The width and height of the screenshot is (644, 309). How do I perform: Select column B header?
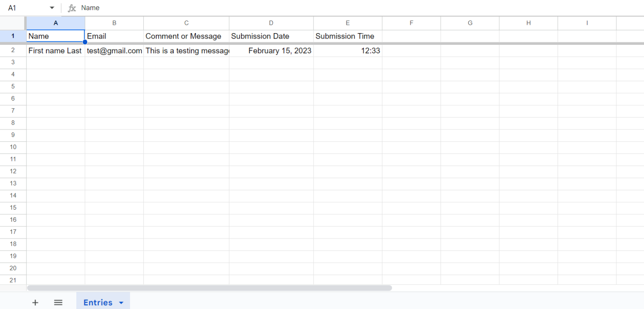tap(114, 23)
